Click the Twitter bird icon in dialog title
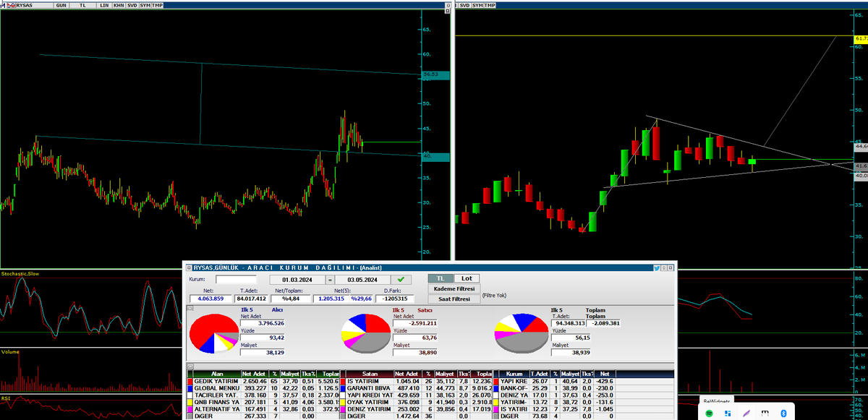This screenshot has height=420, width=868. pyautogui.click(x=656, y=267)
